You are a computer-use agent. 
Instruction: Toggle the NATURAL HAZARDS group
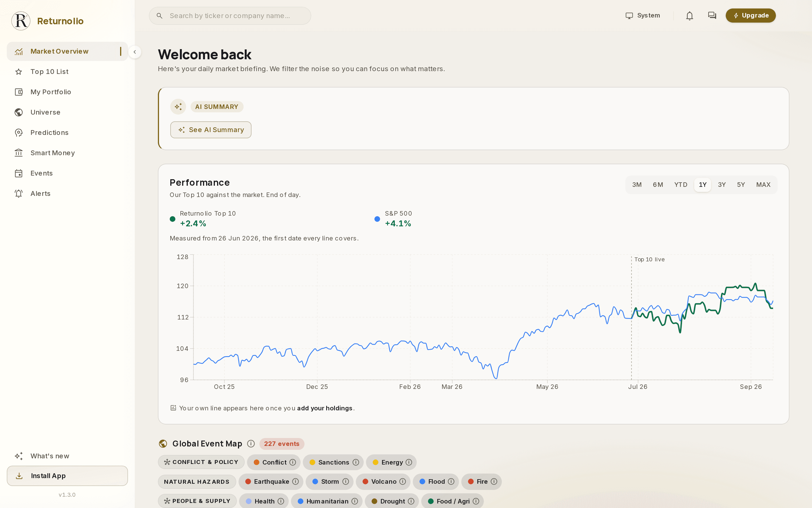[x=197, y=481]
